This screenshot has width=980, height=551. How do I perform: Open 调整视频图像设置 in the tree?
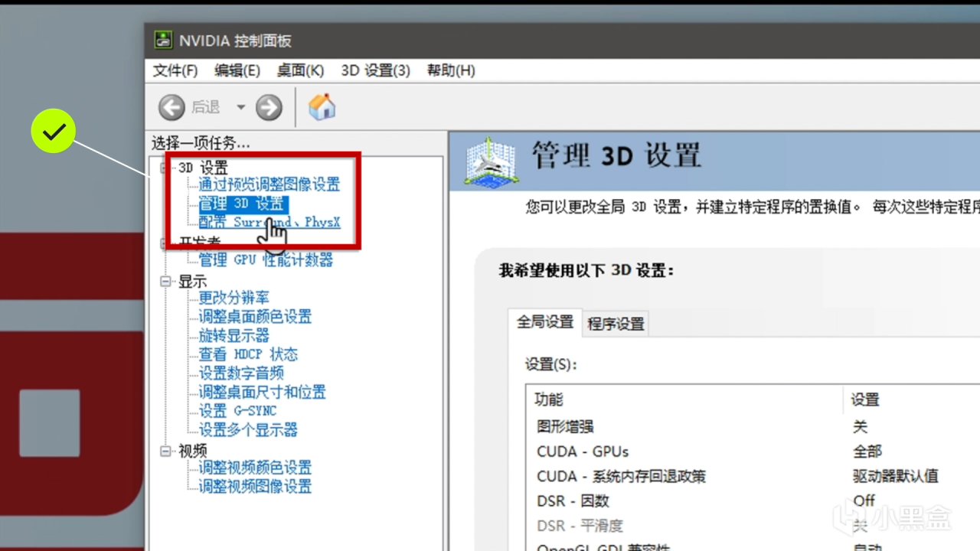(255, 486)
